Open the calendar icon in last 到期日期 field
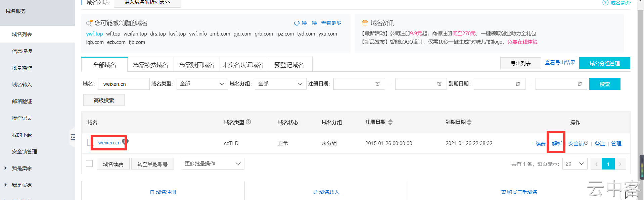 click(x=580, y=84)
